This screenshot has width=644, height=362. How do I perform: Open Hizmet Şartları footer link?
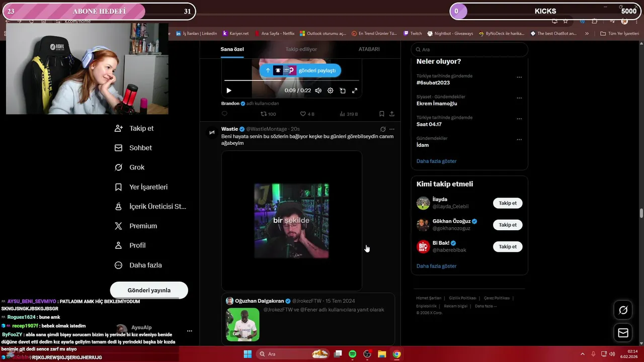(429, 298)
